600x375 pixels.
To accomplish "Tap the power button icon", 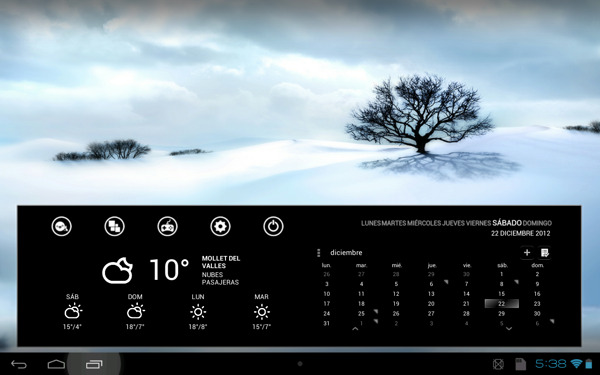I will (273, 226).
